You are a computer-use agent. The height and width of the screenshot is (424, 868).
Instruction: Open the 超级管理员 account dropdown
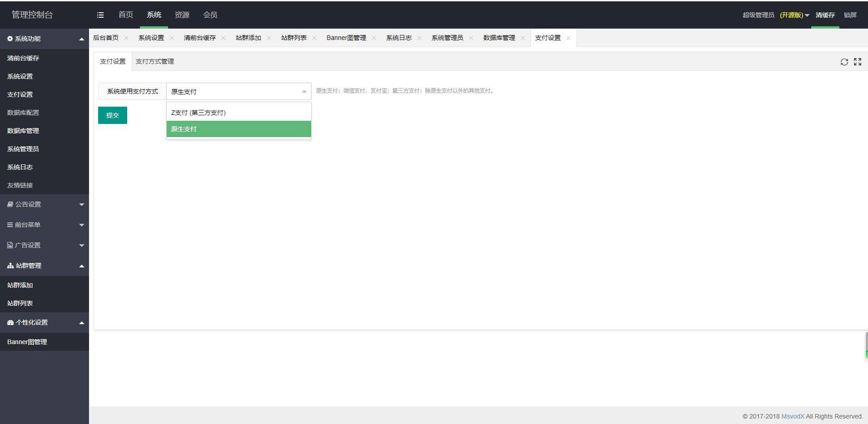[775, 15]
